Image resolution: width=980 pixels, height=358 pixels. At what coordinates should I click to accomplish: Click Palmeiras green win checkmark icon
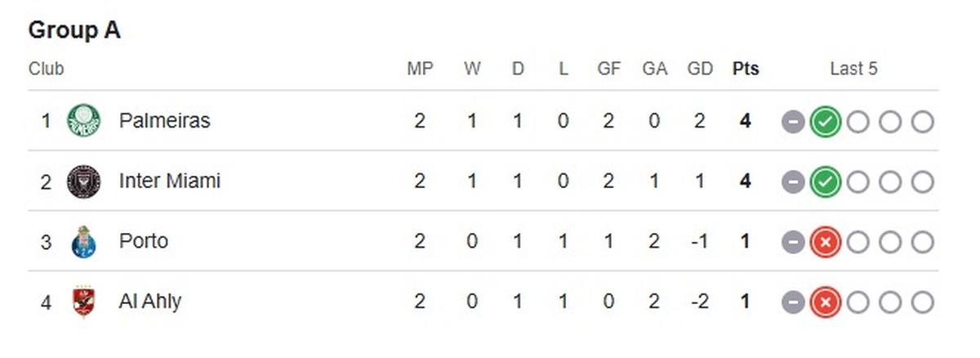click(x=826, y=123)
